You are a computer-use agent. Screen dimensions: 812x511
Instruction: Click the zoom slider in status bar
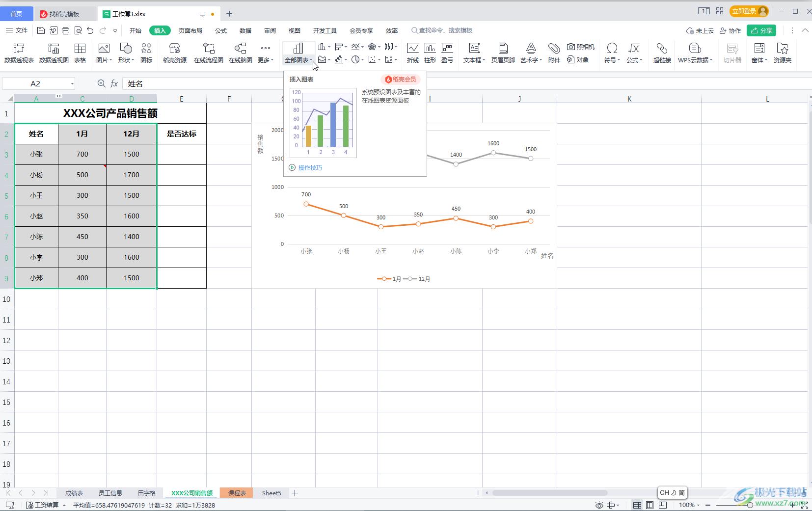[750, 505]
